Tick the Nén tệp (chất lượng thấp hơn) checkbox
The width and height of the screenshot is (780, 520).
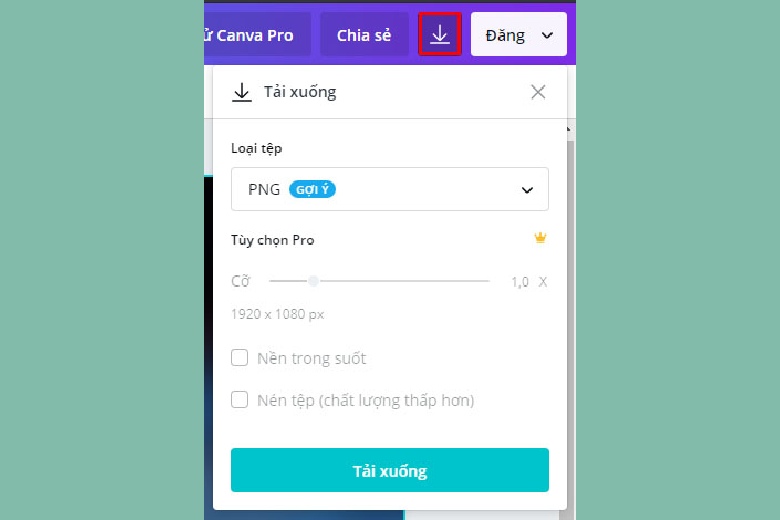(x=239, y=400)
